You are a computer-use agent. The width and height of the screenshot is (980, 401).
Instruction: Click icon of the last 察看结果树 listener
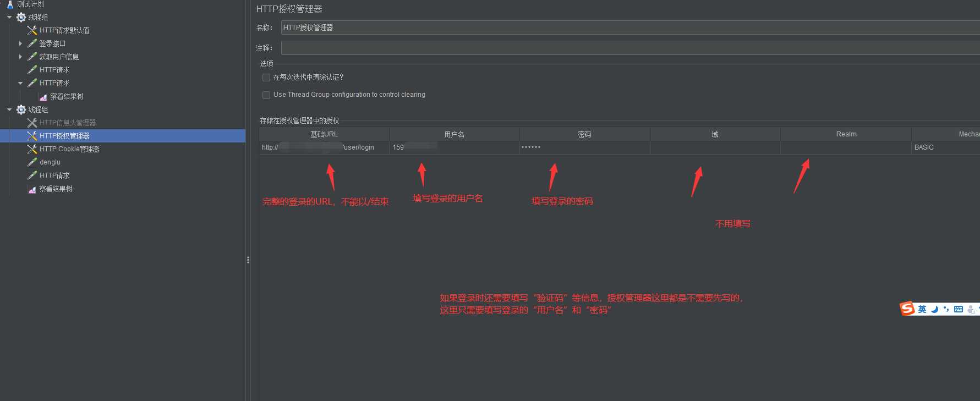point(32,189)
